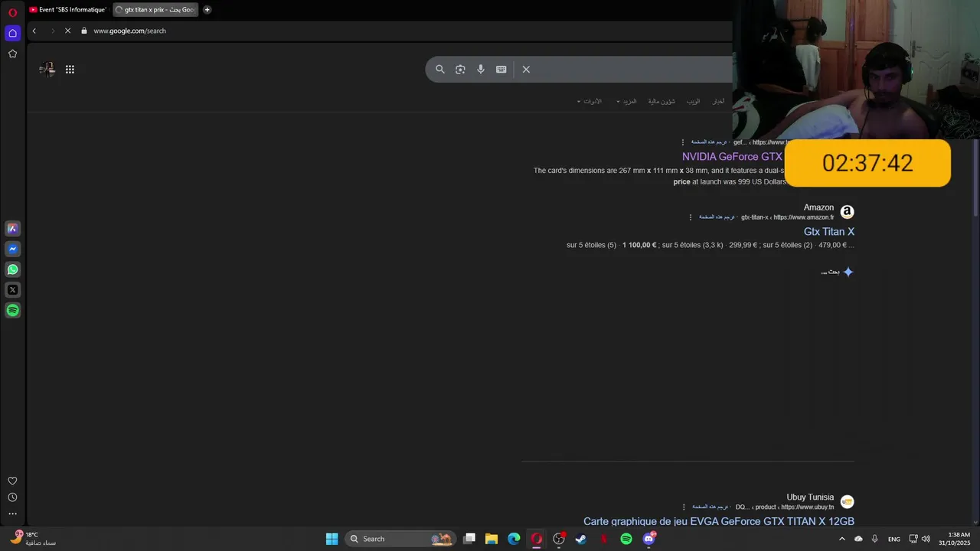Viewport: 980px width, 551px height.
Task: Open a new tab with the plus button
Action: tap(207, 10)
